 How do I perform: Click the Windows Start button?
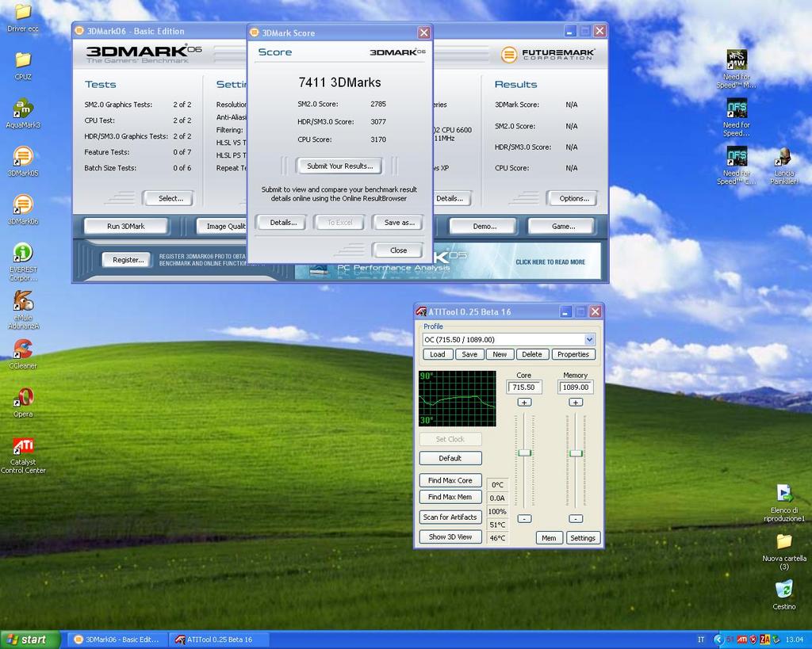29,639
